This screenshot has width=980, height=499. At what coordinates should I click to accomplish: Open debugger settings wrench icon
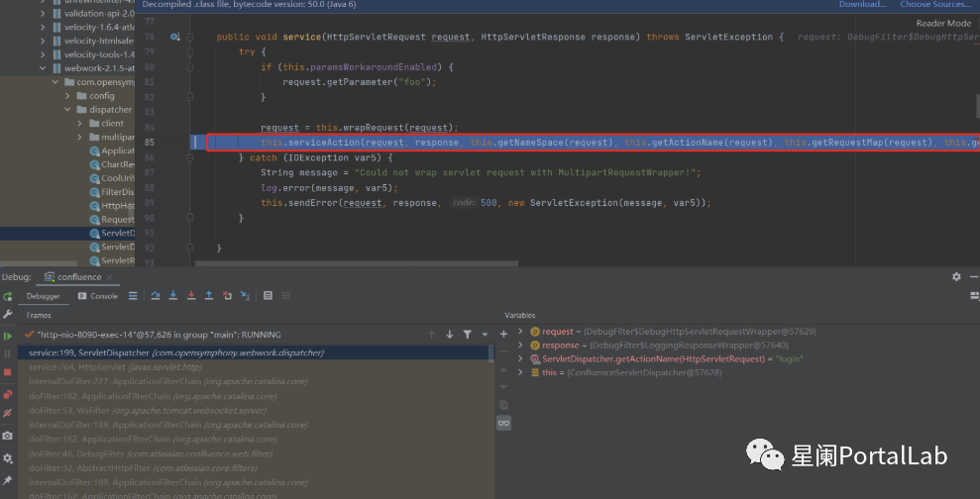click(8, 314)
